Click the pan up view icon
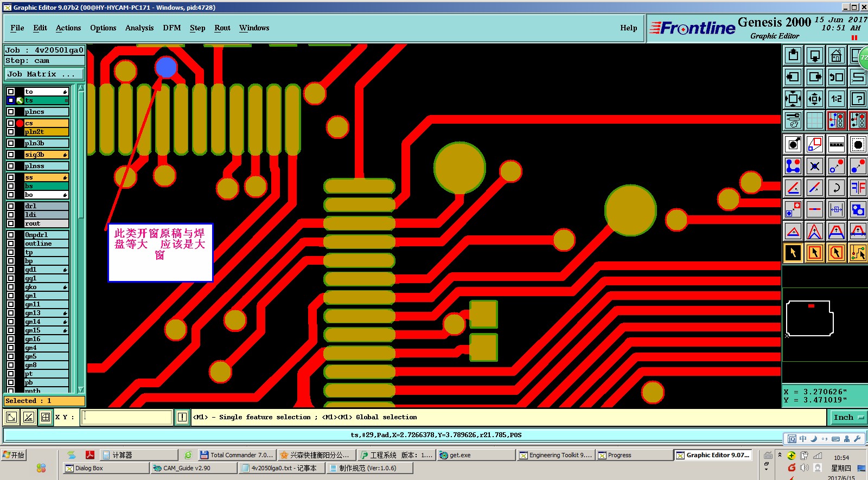 tap(793, 55)
